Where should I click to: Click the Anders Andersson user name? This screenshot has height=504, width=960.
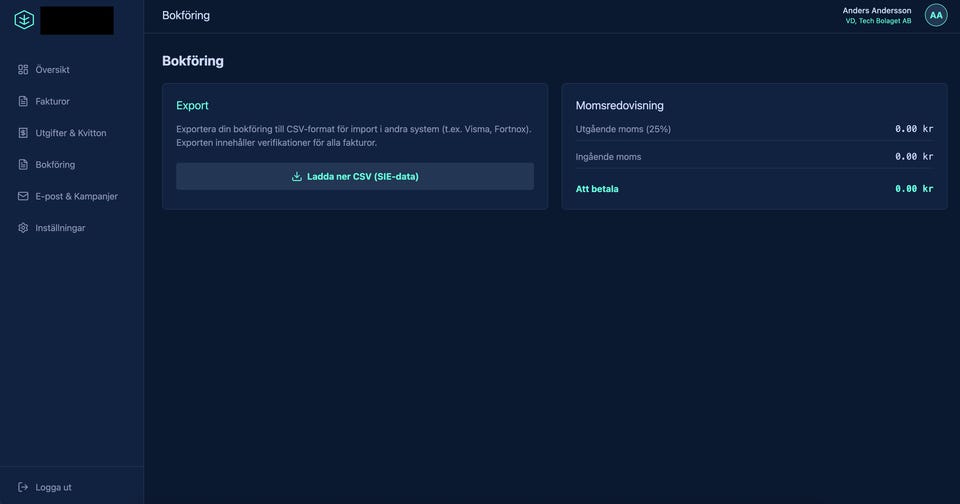pyautogui.click(x=876, y=10)
